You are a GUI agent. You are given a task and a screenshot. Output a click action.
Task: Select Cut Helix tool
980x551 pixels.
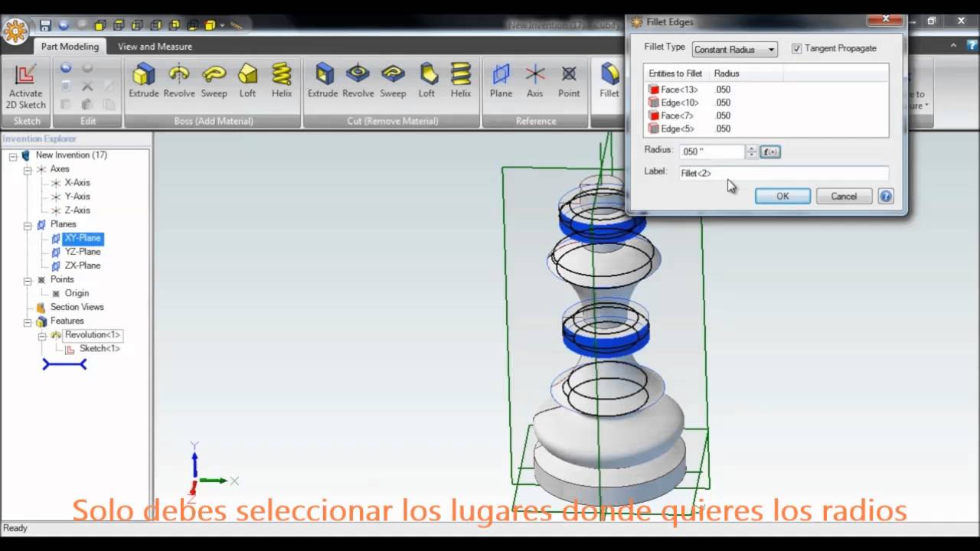click(461, 81)
